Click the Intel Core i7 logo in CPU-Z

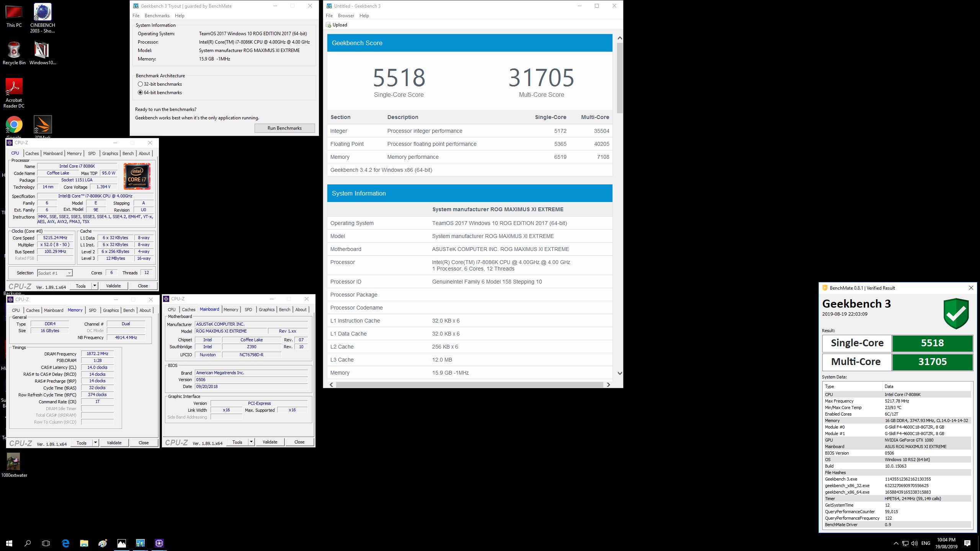tap(137, 176)
